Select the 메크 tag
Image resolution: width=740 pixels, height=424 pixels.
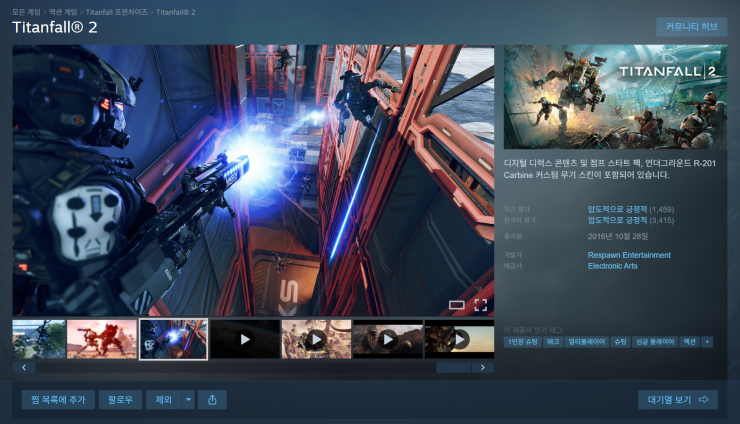click(553, 342)
